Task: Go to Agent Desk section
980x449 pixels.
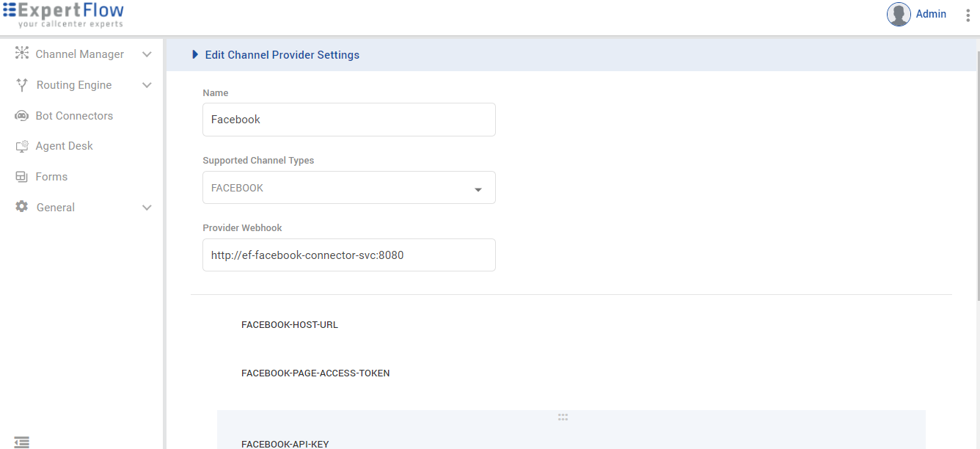Action: click(x=64, y=146)
